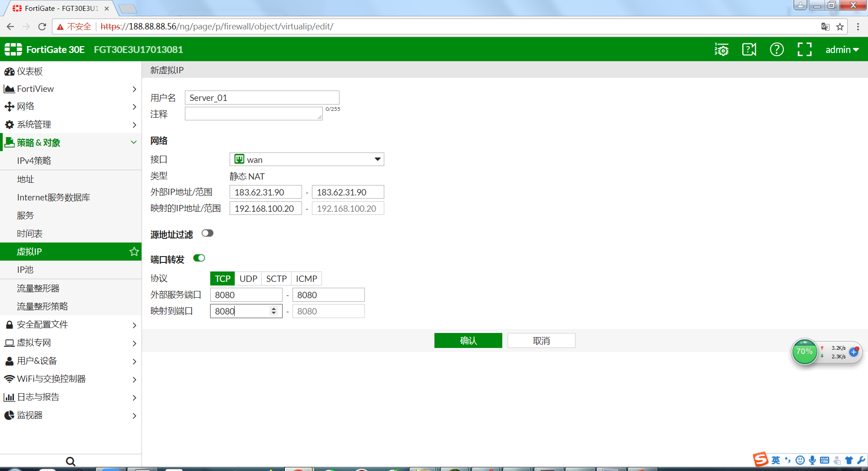Click the translate page icon in address bar
This screenshot has width=868, height=471.
click(x=826, y=27)
